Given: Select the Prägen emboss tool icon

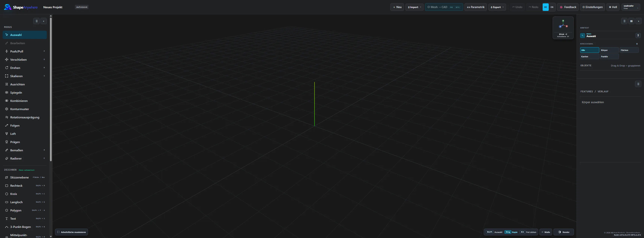Looking at the screenshot, I should (7, 142).
